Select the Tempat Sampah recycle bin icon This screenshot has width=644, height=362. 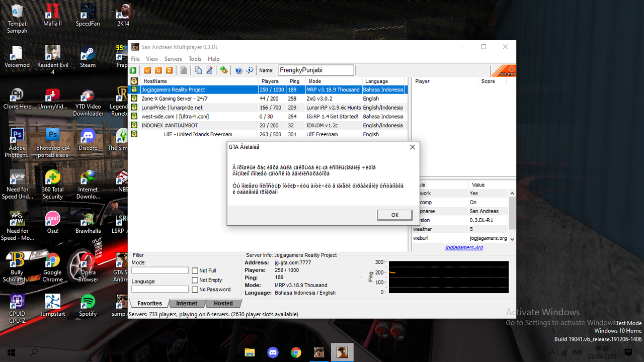[x=17, y=19]
